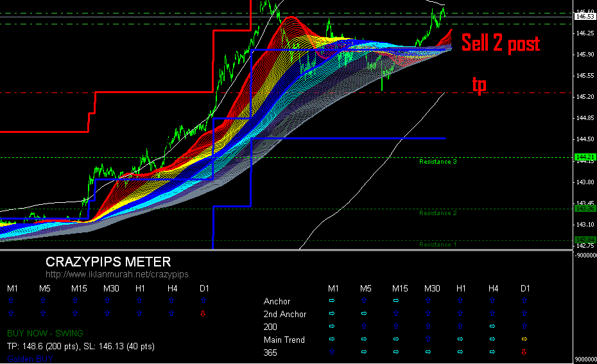Click the red tp annotation on chart

click(480, 85)
